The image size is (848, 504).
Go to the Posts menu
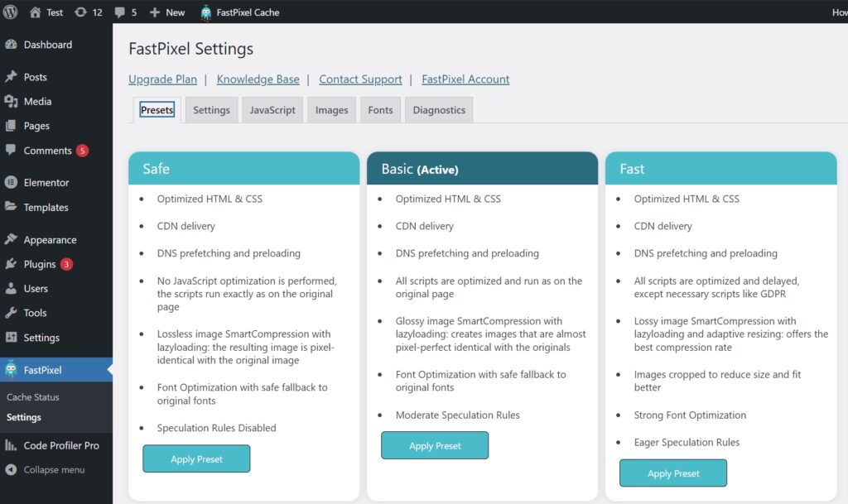tap(56, 77)
